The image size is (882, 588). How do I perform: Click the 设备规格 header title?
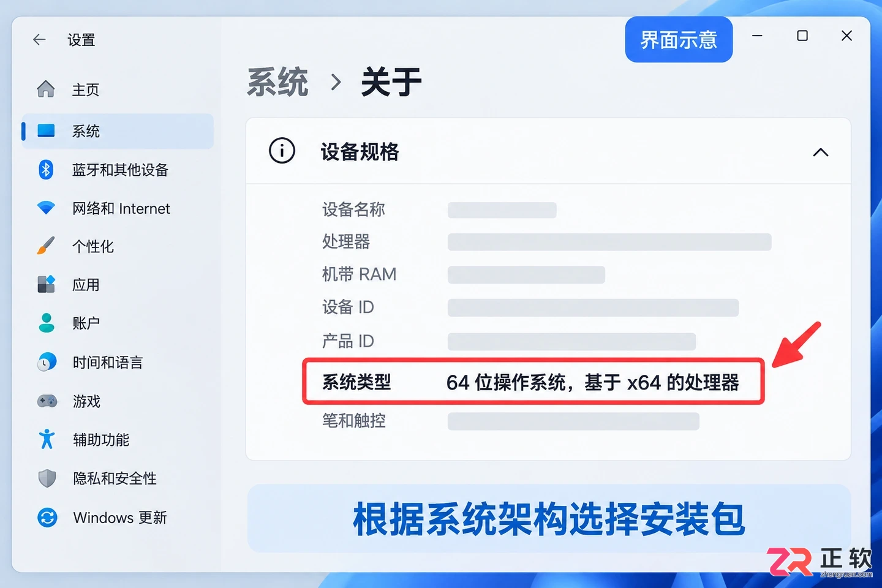point(360,151)
